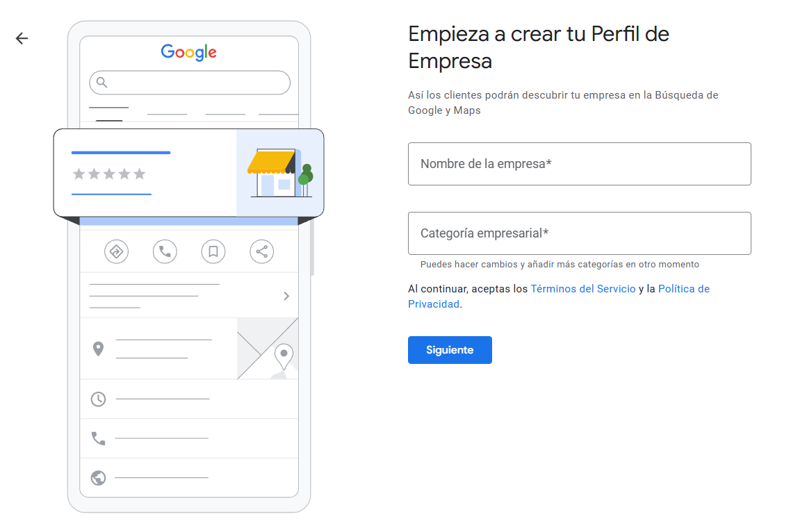Click the share icon in the mockup

point(262,251)
